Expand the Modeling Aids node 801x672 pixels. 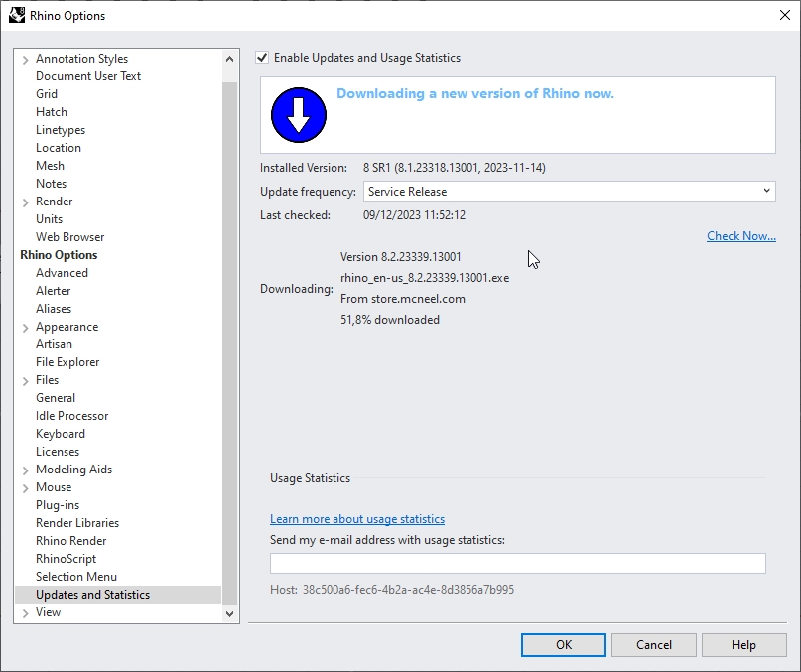point(25,470)
